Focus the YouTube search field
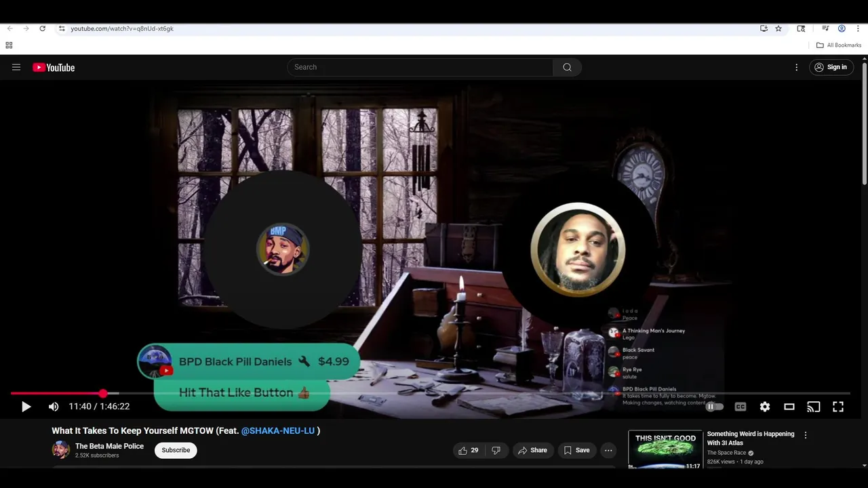The height and width of the screenshot is (488, 868). point(420,67)
